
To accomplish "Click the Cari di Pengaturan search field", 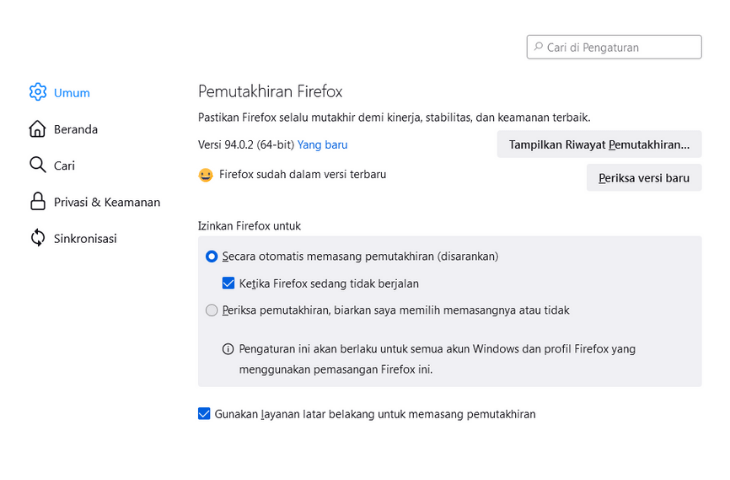I will pyautogui.click(x=614, y=47).
